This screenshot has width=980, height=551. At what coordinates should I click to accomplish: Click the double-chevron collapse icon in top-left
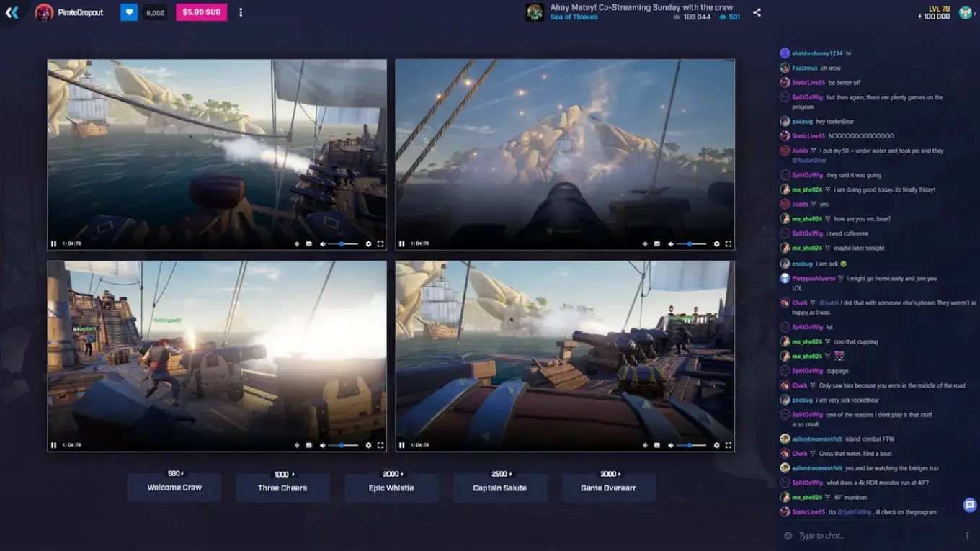coord(12,12)
